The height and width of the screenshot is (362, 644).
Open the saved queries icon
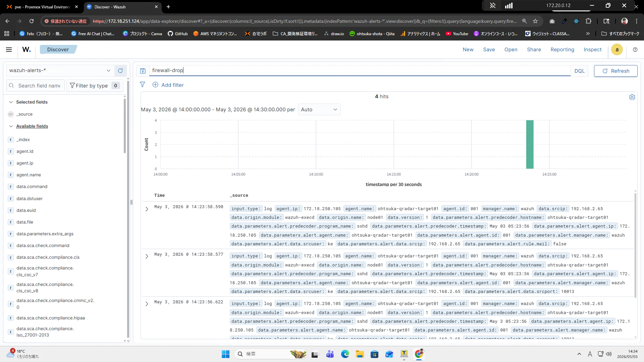[143, 71]
